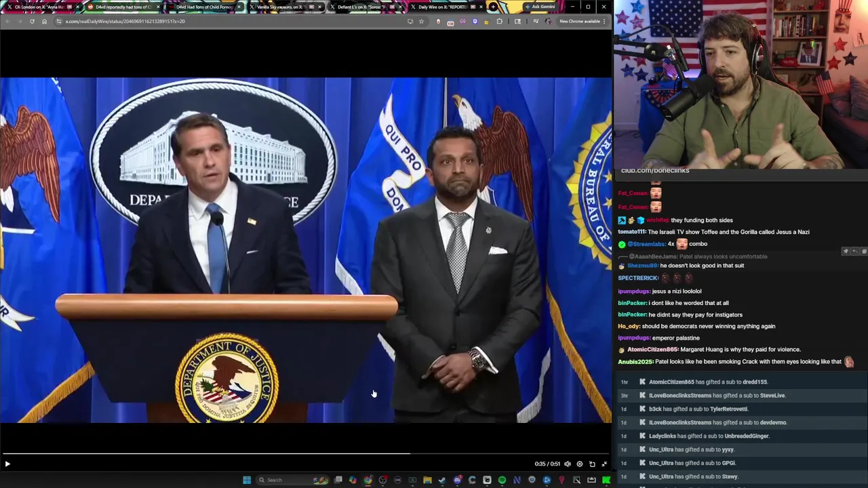Click username 'SPECTRERICK' in chat

tap(638, 278)
